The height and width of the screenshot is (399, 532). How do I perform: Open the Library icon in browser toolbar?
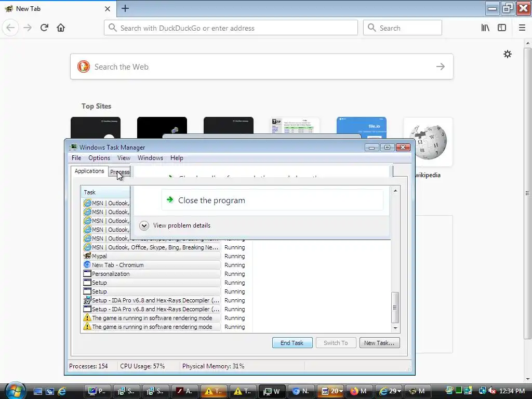(x=485, y=28)
